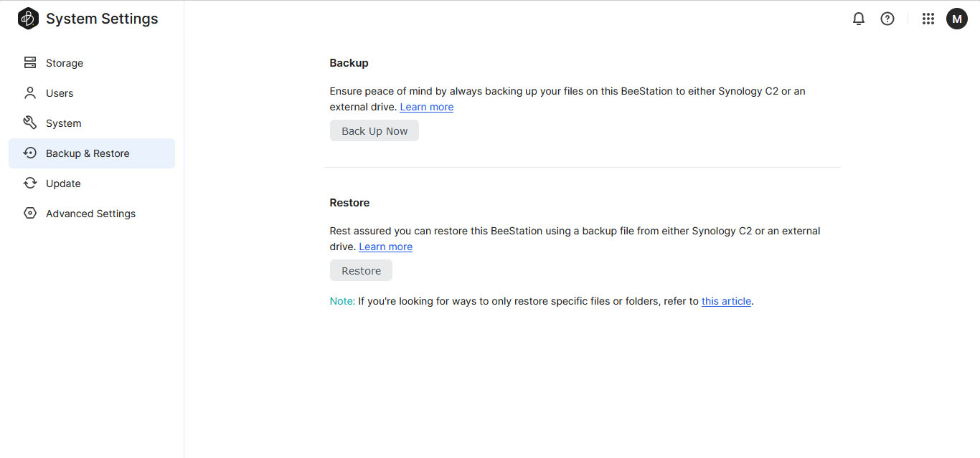Follow the 'this article' link

[x=726, y=301]
